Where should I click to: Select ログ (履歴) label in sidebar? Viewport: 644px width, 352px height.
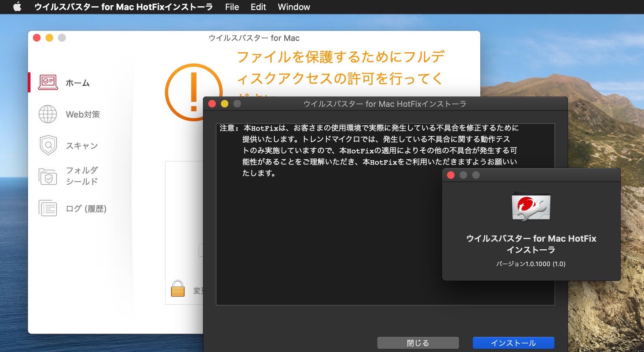point(86,209)
